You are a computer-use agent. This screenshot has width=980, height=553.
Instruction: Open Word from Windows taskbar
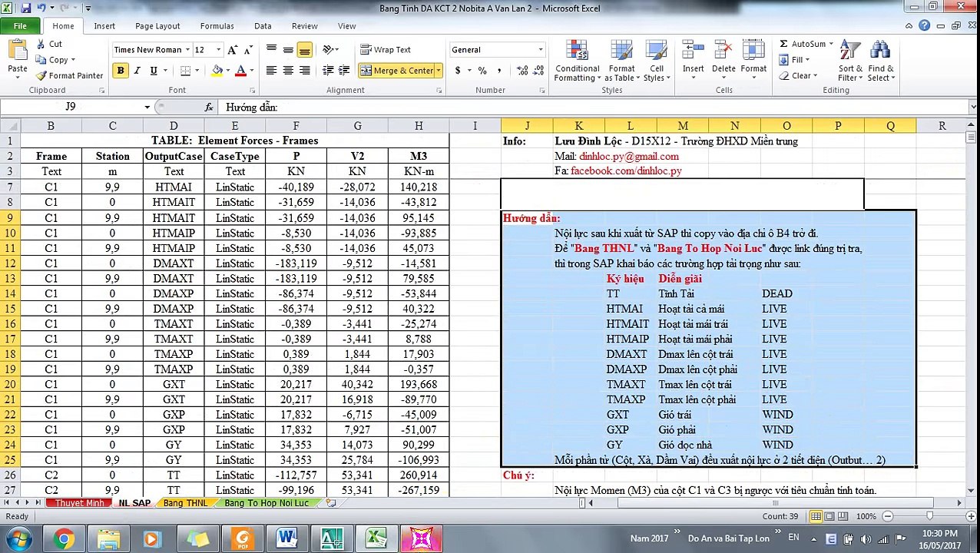(x=286, y=538)
